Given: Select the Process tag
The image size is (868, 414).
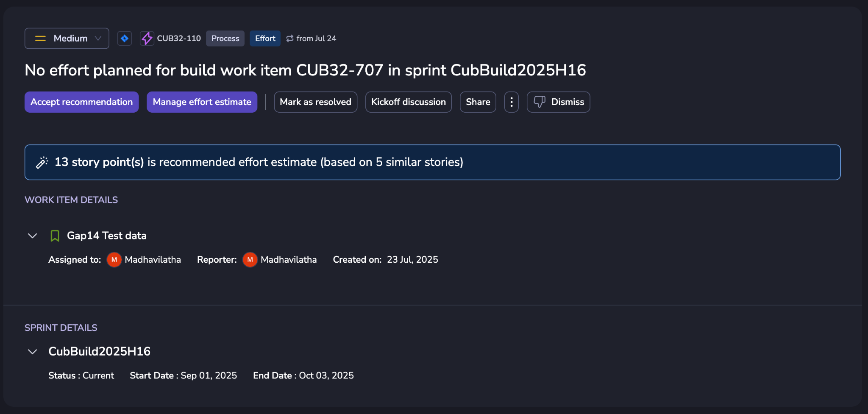Looking at the screenshot, I should click(225, 39).
